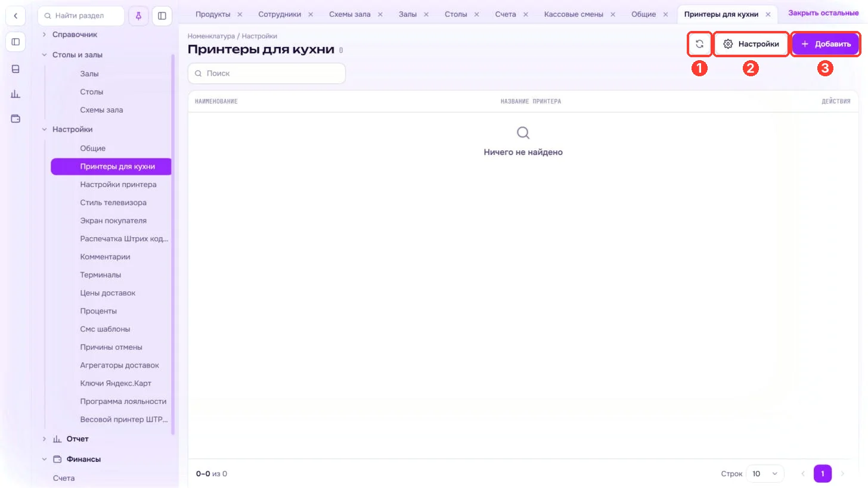This screenshot has height=488, width=868.
Task: Click the database icon in the left rail
Action: tap(15, 69)
